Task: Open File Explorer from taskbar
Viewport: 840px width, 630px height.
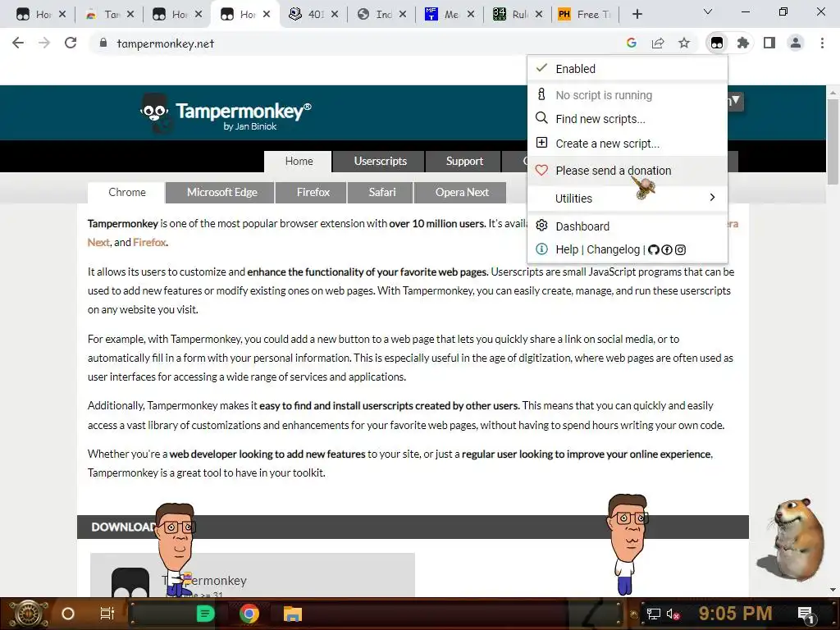Action: point(293,614)
